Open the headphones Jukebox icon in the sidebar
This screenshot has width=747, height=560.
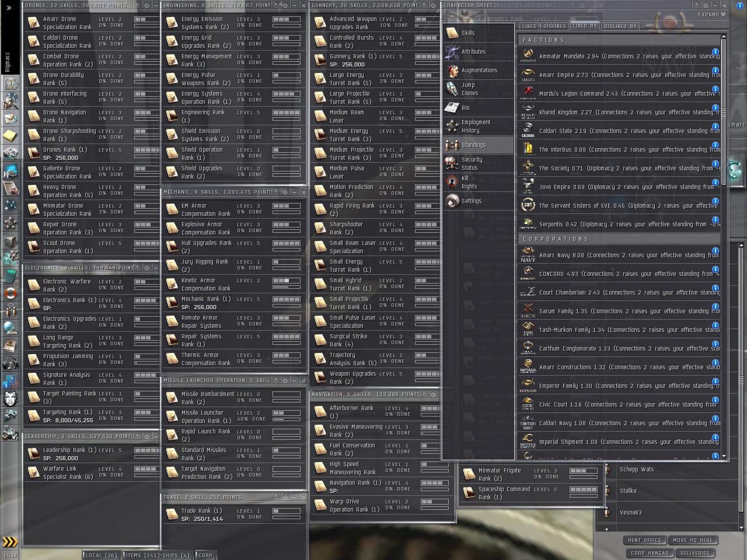[x=11, y=363]
